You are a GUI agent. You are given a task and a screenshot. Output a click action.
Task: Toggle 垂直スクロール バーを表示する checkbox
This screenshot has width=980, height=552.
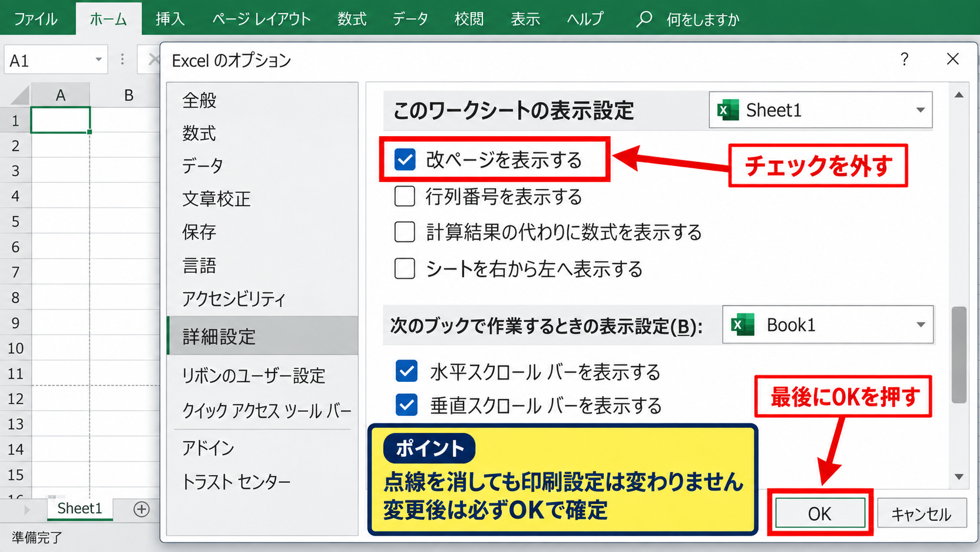click(x=407, y=405)
